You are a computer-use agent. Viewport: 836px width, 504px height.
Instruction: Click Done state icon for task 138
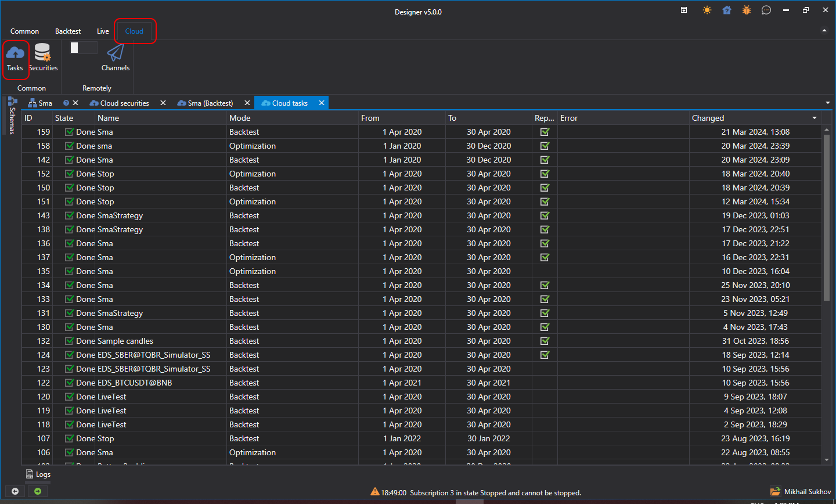(x=69, y=229)
